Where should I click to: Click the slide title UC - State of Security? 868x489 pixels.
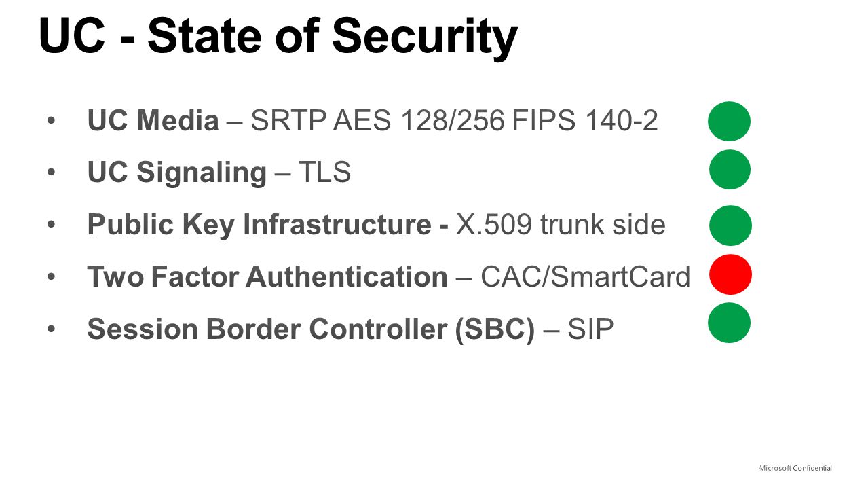(x=278, y=35)
